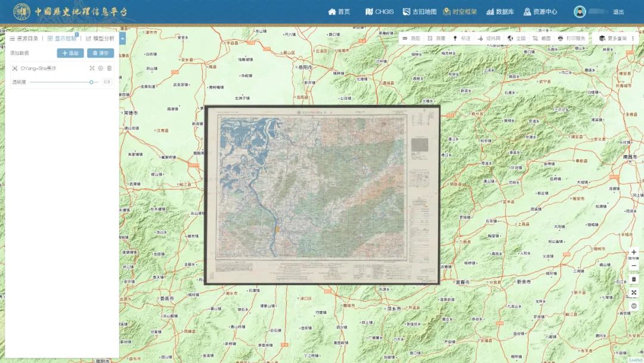Click the Ch'ang-Sha layer name
644x363 pixels.
tap(38, 68)
